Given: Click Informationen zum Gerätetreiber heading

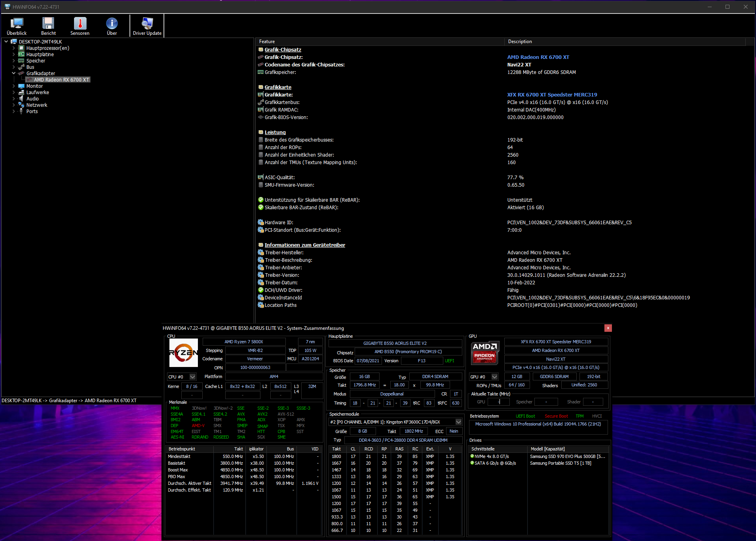Looking at the screenshot, I should 305,245.
